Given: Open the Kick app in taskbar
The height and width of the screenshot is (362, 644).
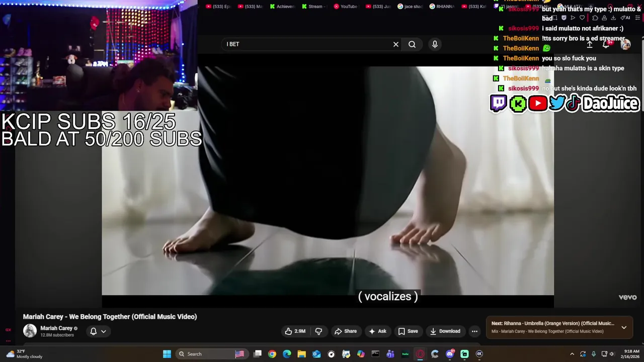Looking at the screenshot, I should (464, 354).
